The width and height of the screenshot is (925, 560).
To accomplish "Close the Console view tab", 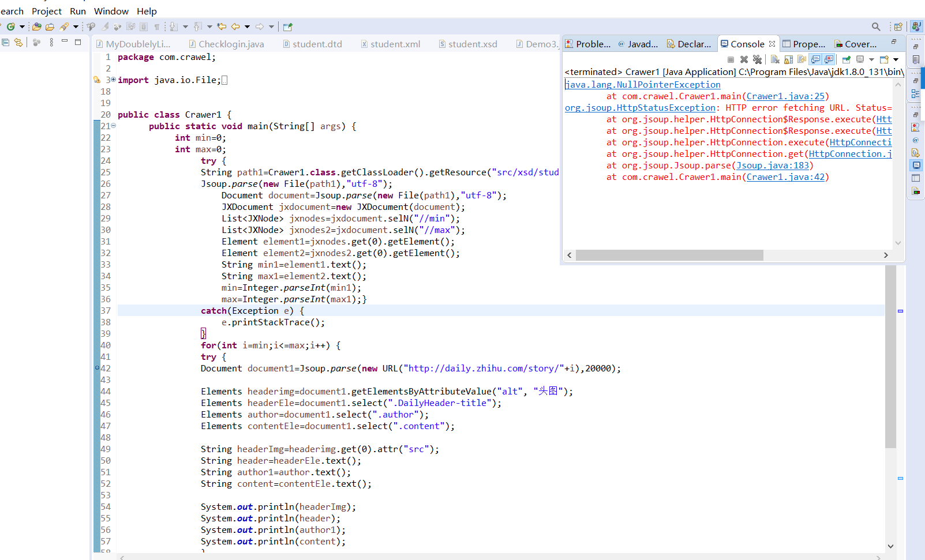I will point(772,44).
